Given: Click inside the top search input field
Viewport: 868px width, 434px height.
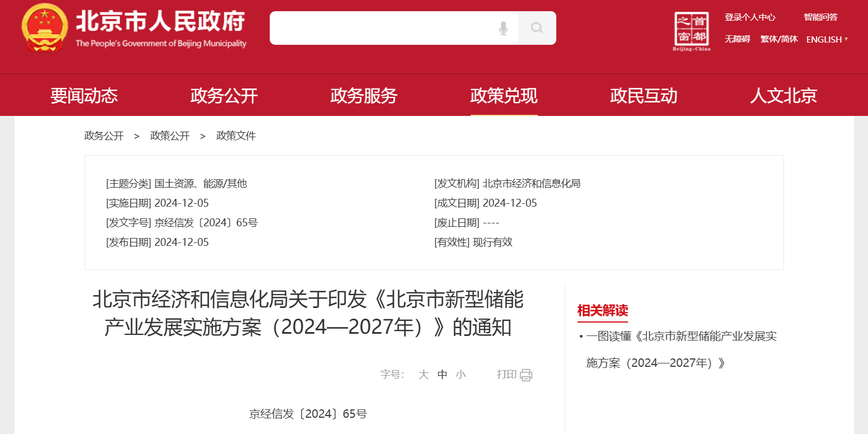Looking at the screenshot, I should pyautogui.click(x=381, y=28).
